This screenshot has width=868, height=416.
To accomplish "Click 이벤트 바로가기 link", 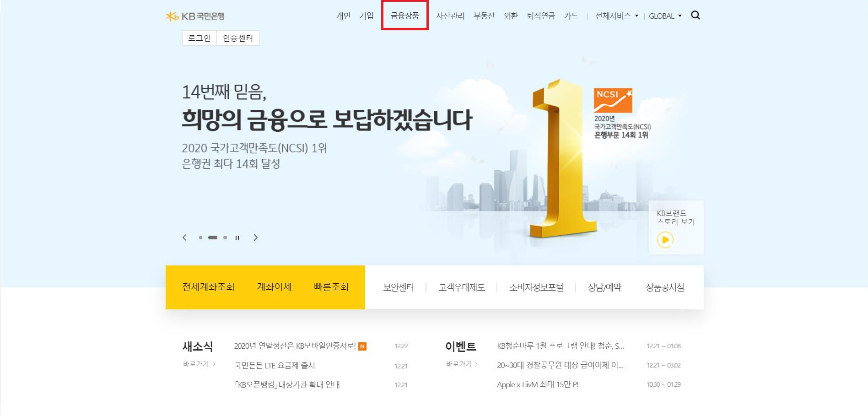I will click(462, 364).
